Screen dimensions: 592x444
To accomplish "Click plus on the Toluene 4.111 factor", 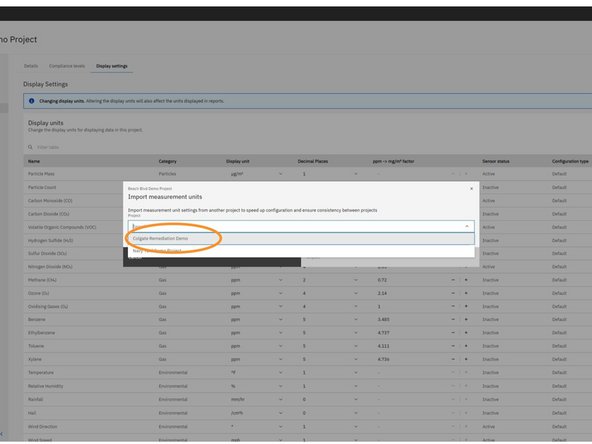I will tap(466, 346).
